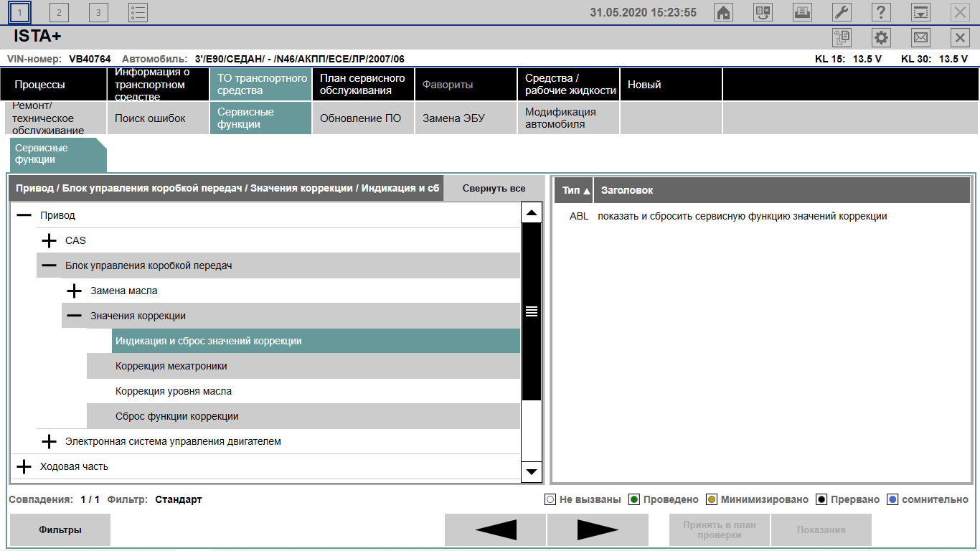Select Коррекция уровня масла item
980x551 pixels.
(x=303, y=391)
